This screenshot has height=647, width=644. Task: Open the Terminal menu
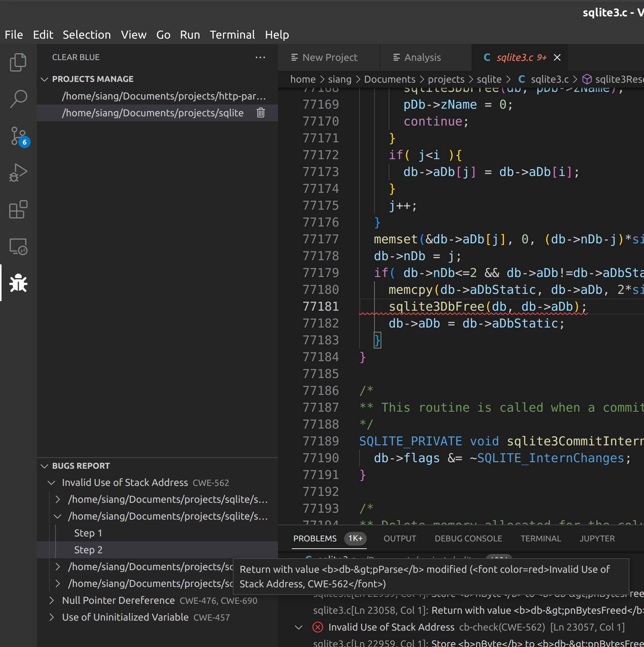click(x=232, y=35)
